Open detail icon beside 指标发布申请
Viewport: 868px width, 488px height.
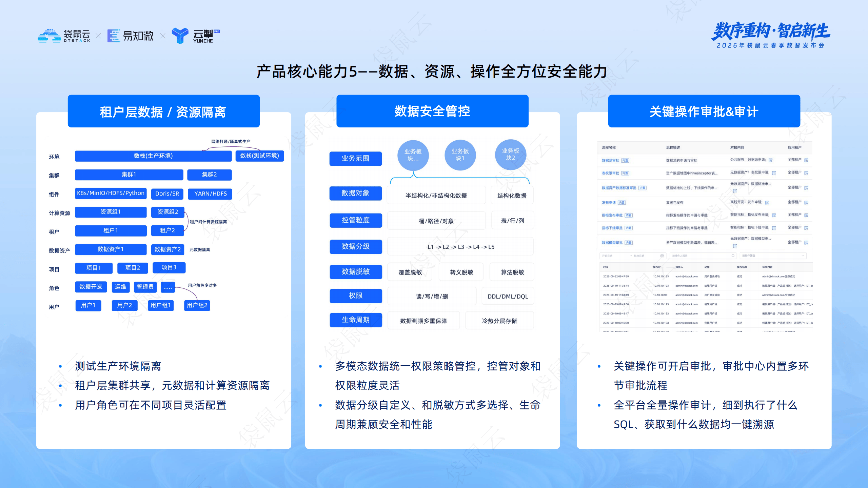coord(774,215)
